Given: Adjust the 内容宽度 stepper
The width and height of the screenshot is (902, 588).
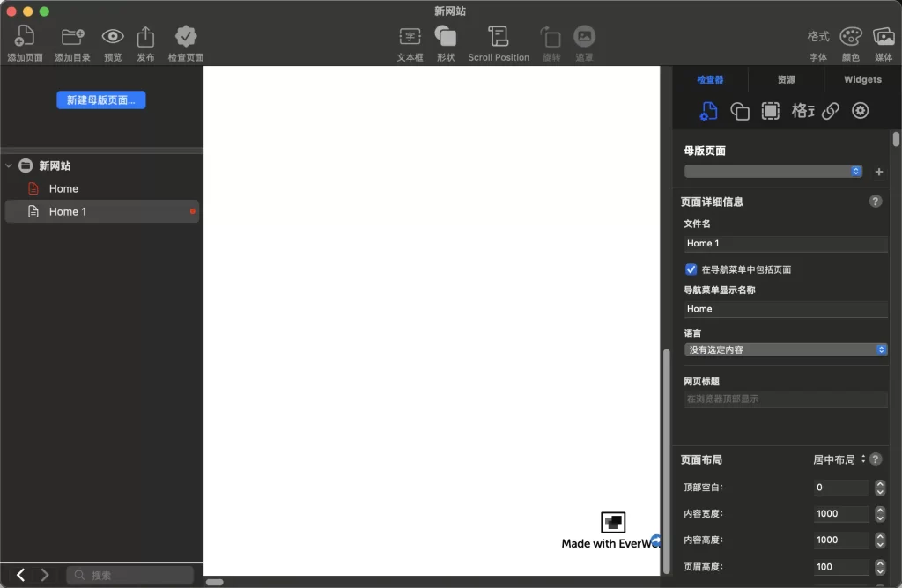Looking at the screenshot, I should 880,513.
